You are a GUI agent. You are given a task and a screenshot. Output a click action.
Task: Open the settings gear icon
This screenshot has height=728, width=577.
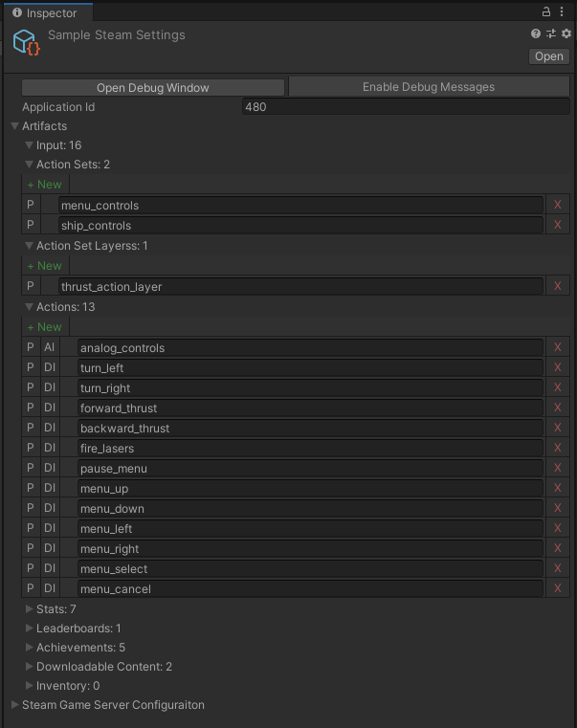point(566,33)
